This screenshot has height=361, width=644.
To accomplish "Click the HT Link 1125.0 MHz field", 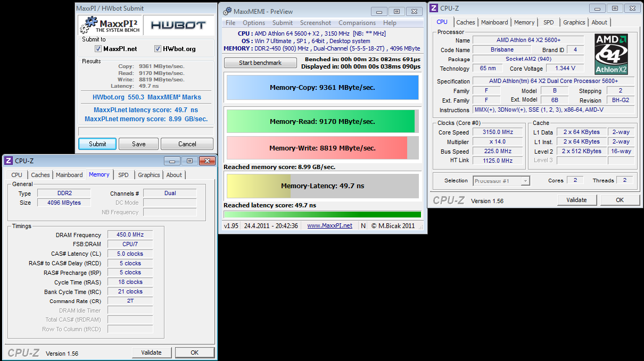I will pos(498,161).
